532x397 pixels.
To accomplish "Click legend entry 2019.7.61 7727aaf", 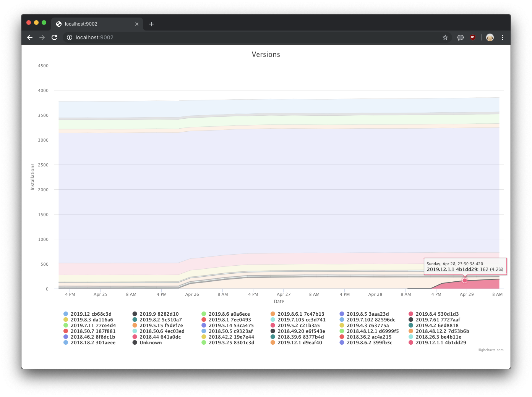I will pos(435,320).
